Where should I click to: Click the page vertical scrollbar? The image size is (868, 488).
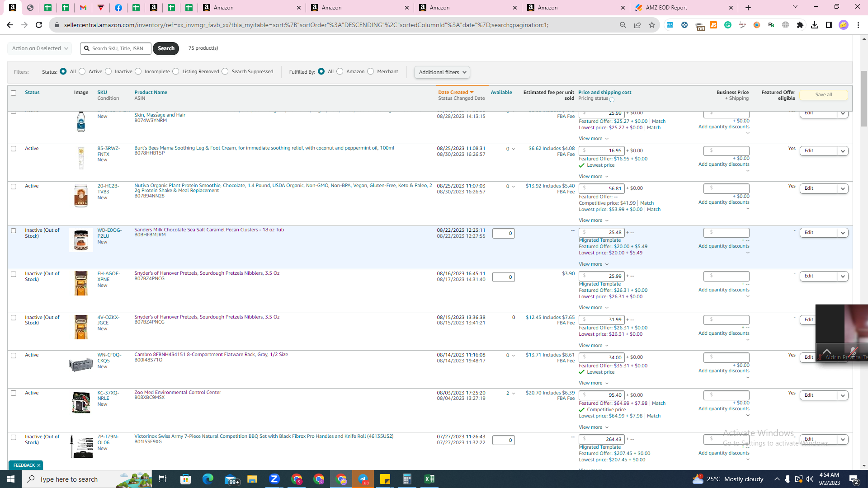tap(864, 99)
